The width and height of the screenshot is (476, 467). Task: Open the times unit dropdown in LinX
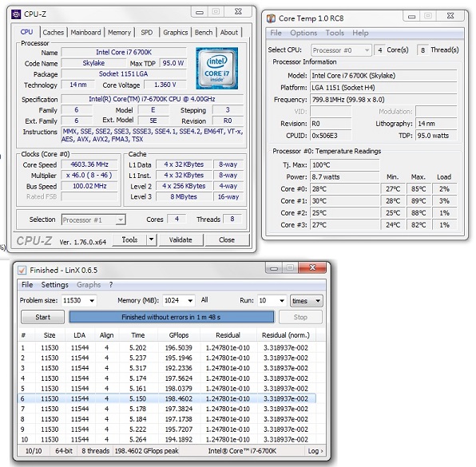point(307,301)
